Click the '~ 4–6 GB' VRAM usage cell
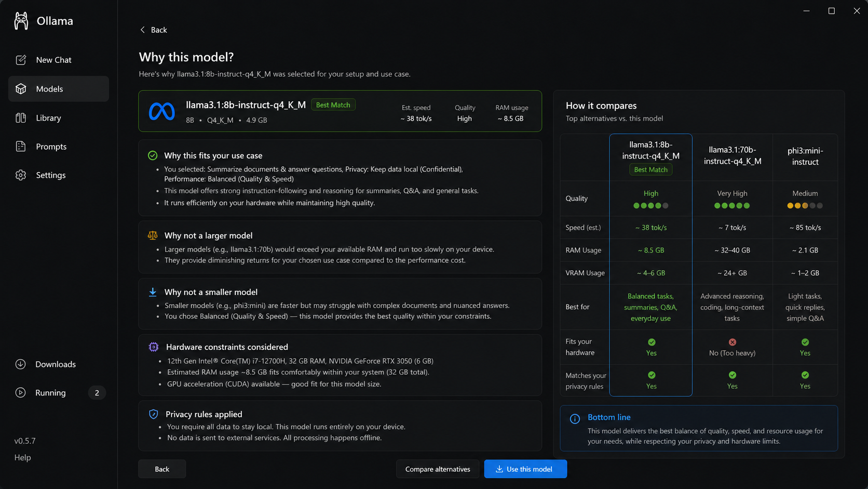This screenshot has height=489, width=868. (x=651, y=273)
